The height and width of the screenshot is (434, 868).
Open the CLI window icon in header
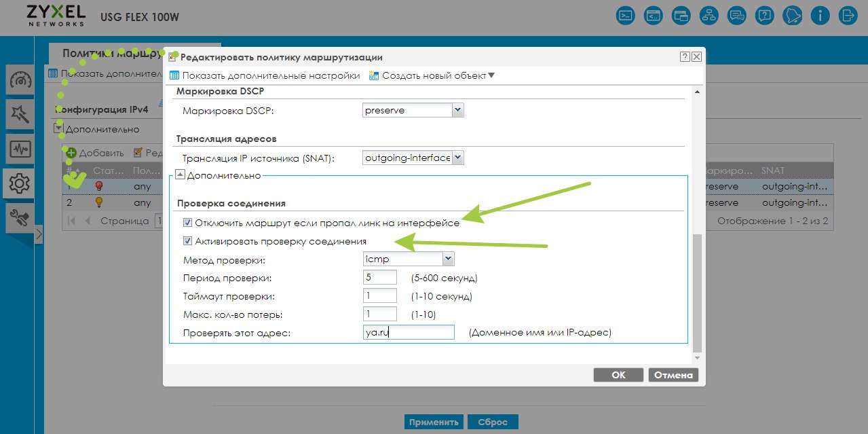tap(654, 14)
